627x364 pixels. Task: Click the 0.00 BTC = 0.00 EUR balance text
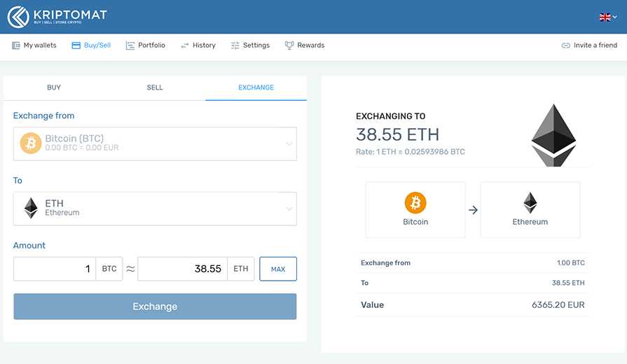click(82, 148)
